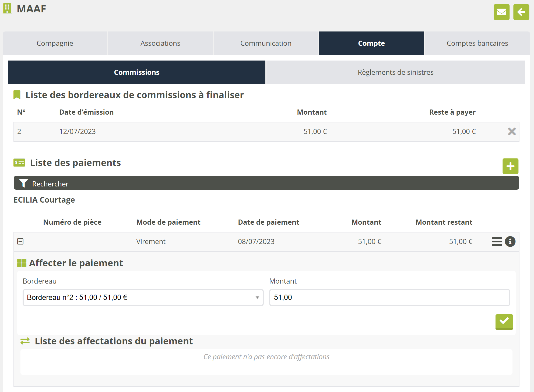Select the Commissions sub-tab
Viewport: 534px width, 392px height.
[137, 72]
